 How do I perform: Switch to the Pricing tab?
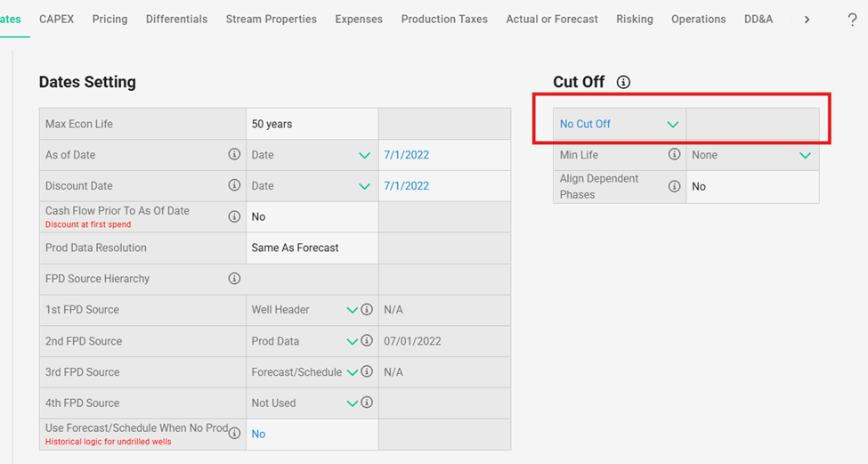(x=110, y=19)
